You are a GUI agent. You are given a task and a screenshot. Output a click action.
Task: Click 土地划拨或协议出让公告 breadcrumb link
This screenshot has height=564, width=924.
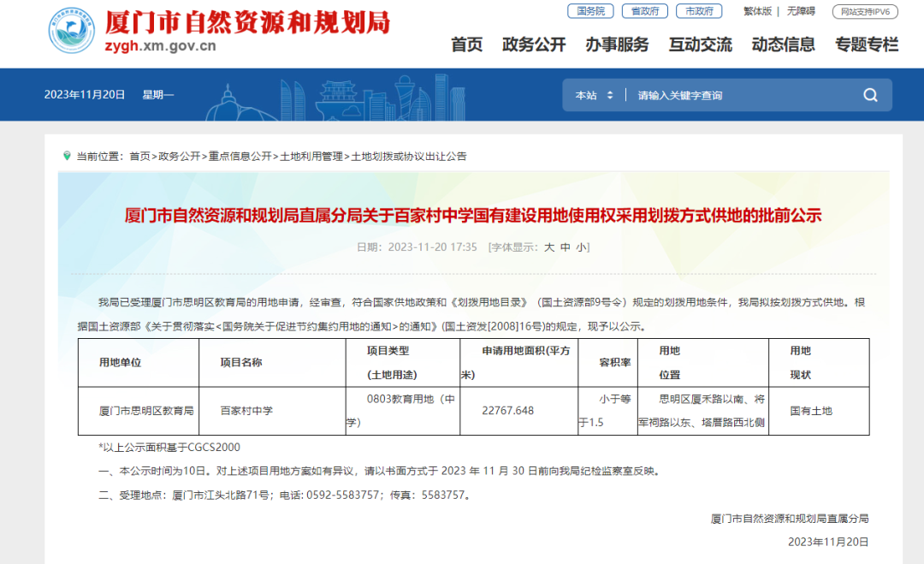click(x=409, y=156)
